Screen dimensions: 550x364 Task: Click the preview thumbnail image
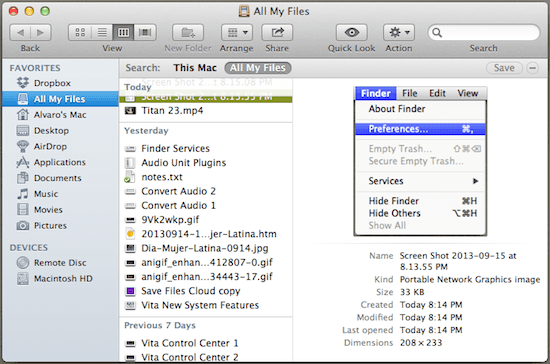click(420, 161)
